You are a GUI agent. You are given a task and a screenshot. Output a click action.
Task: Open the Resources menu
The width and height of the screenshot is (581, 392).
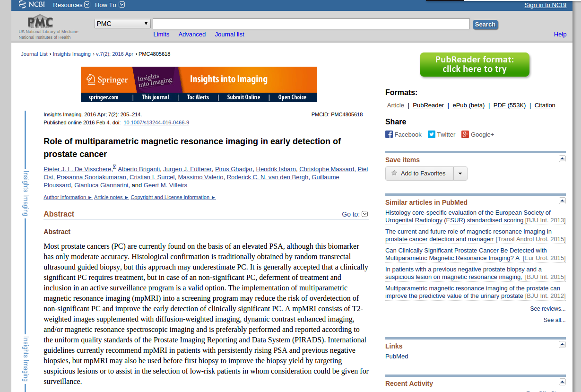pos(71,5)
